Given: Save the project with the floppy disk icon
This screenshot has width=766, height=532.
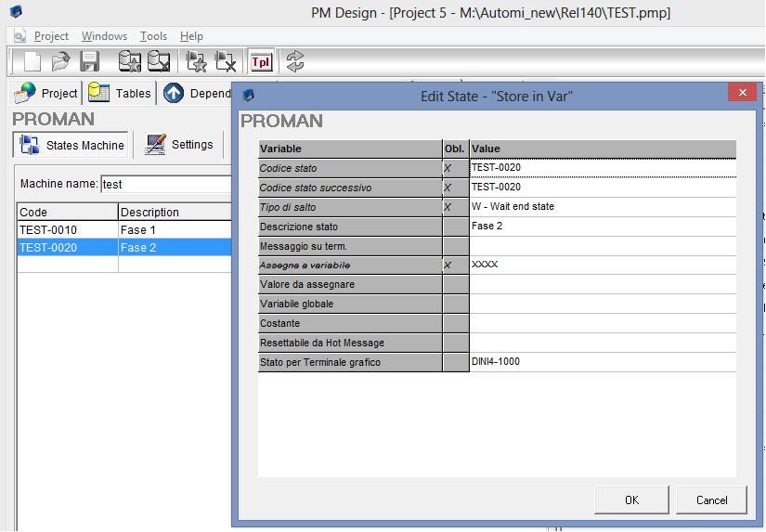Looking at the screenshot, I should [89, 61].
